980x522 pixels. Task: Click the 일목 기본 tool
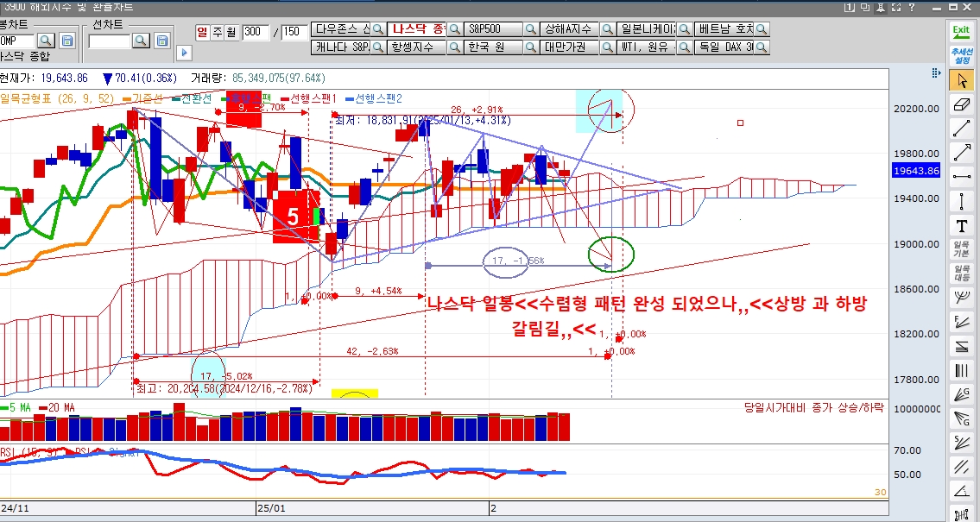(961, 249)
